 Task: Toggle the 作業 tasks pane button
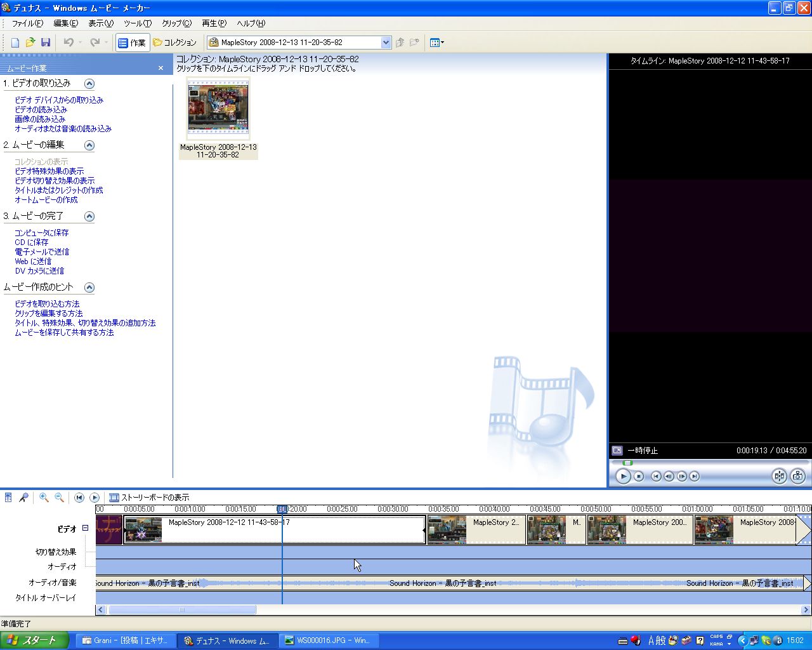pos(133,43)
